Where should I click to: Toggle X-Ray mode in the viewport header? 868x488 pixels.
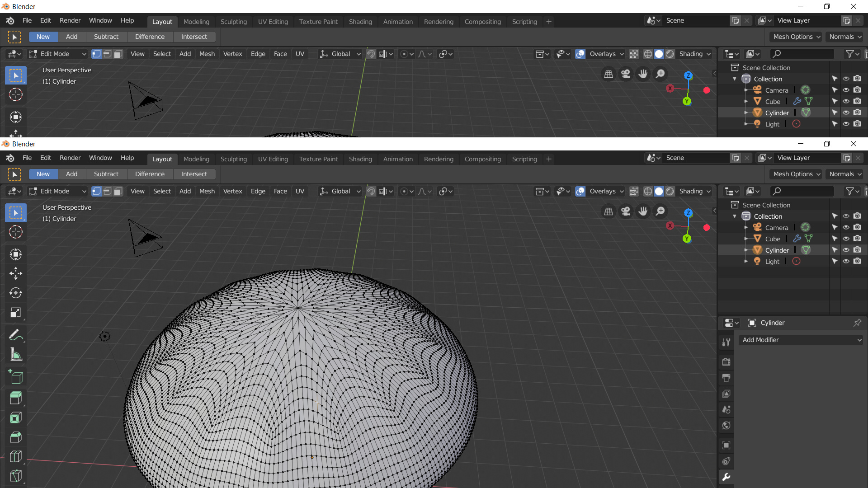point(633,191)
